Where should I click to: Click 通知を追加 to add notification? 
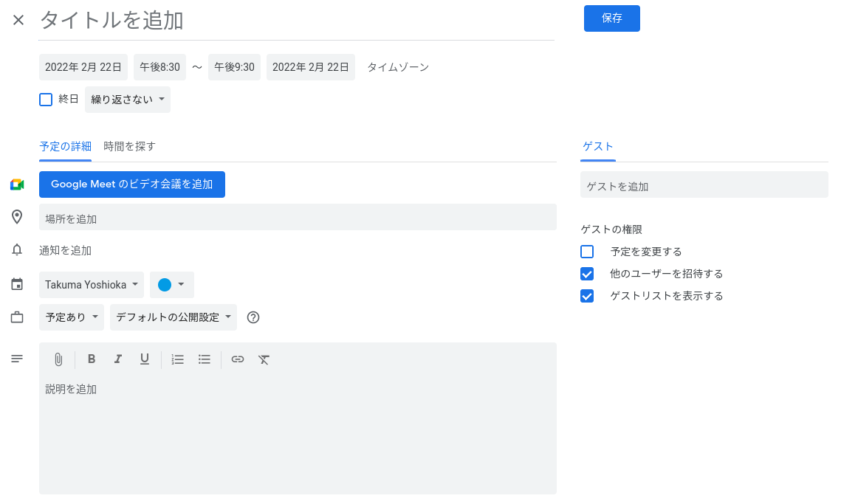pos(66,250)
